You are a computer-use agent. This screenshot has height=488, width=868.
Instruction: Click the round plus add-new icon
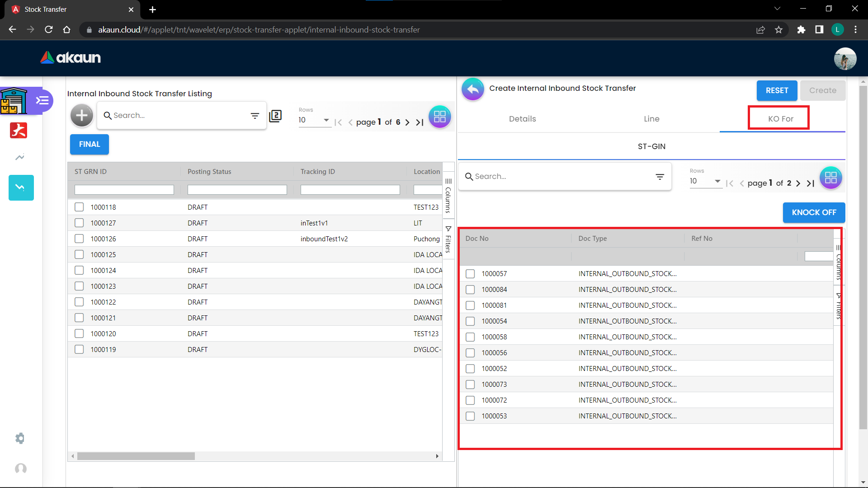tap(82, 116)
